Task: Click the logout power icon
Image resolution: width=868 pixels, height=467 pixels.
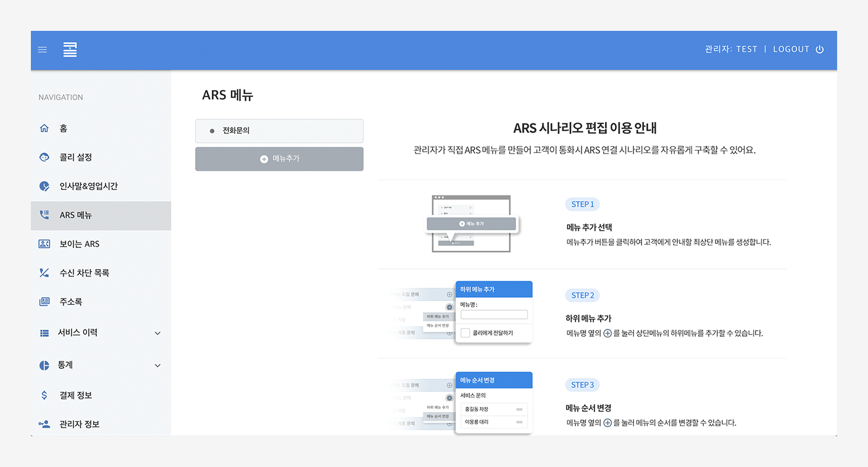Action: click(819, 49)
